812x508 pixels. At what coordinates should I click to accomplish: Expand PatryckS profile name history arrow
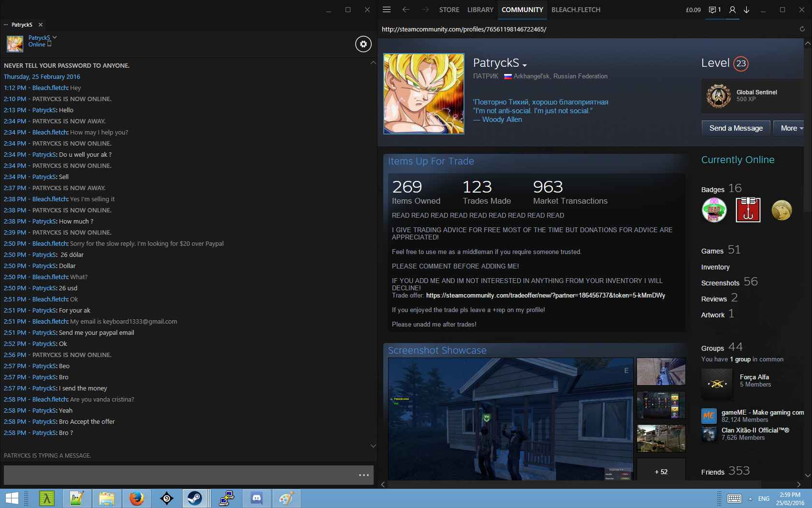pyautogui.click(x=525, y=65)
